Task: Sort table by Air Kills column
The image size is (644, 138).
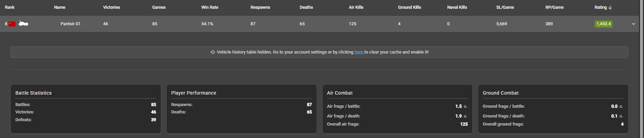Action: (356, 7)
